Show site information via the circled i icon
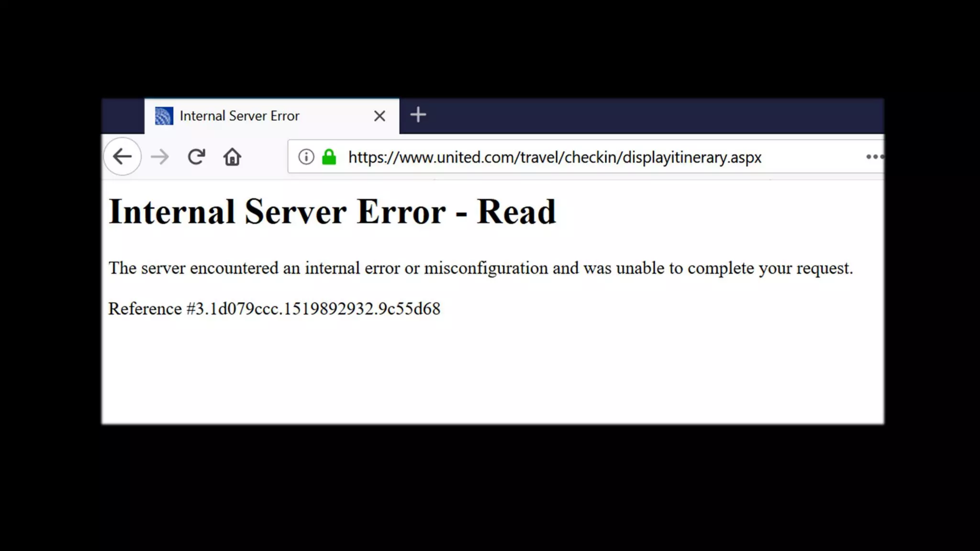 306,157
